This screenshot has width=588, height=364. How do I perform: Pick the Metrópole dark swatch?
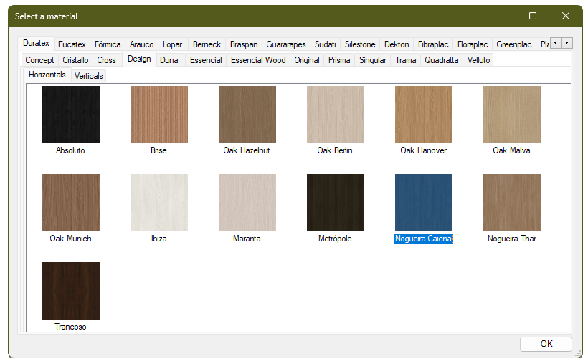[336, 203]
